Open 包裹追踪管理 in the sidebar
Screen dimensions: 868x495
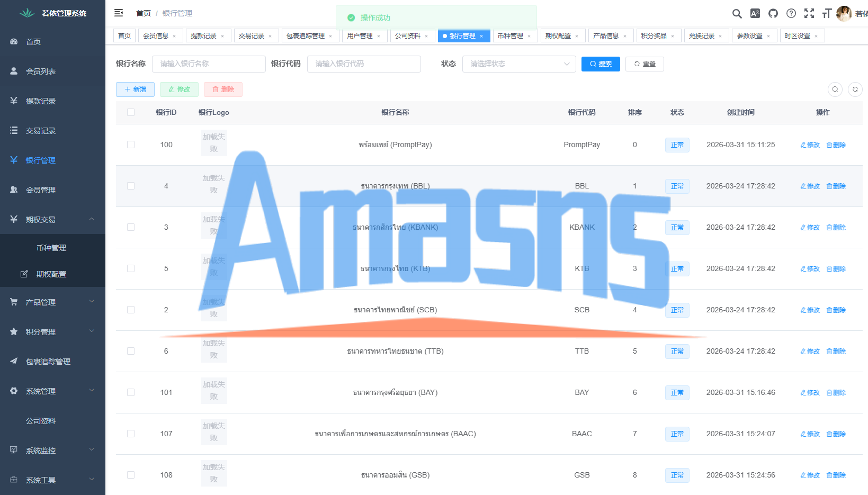tap(52, 362)
